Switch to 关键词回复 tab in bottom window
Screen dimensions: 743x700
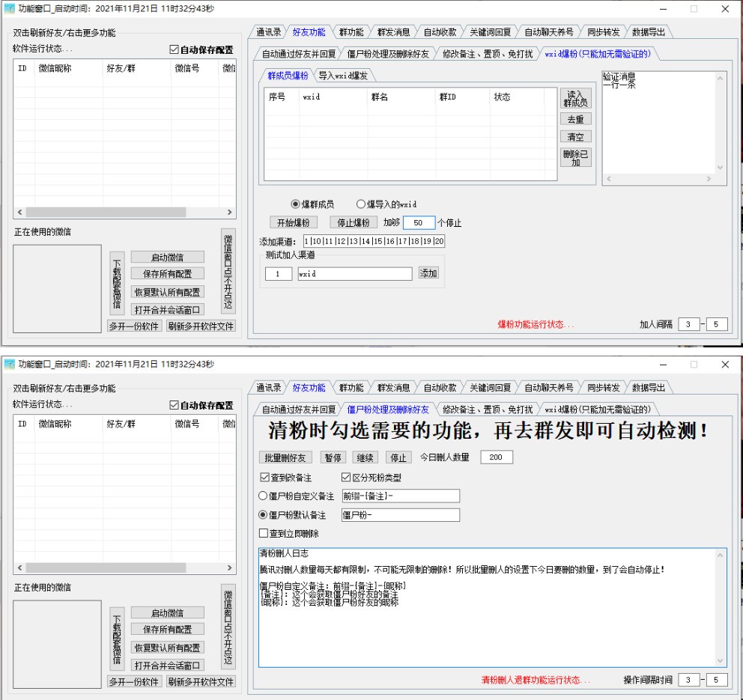(x=490, y=387)
